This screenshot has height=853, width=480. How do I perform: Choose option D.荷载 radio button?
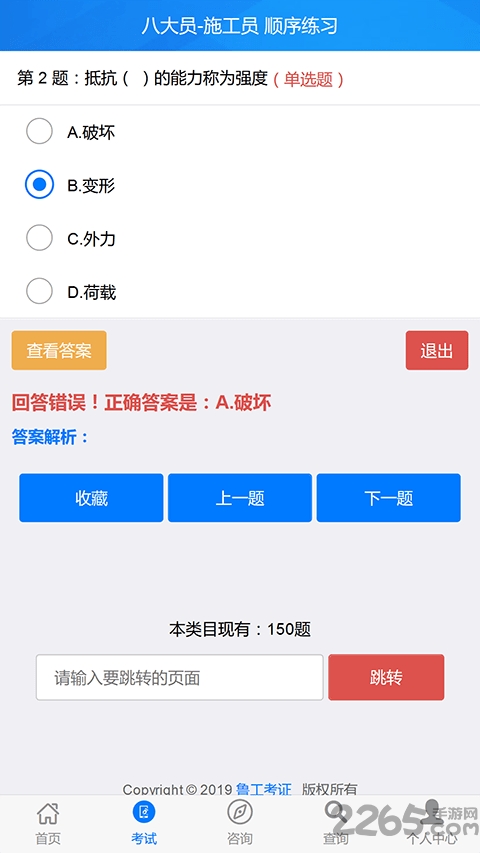[x=39, y=291]
